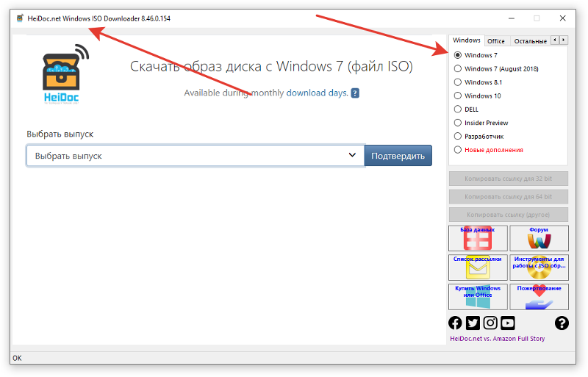
Task: Open the База данных tile
Action: [x=478, y=238]
